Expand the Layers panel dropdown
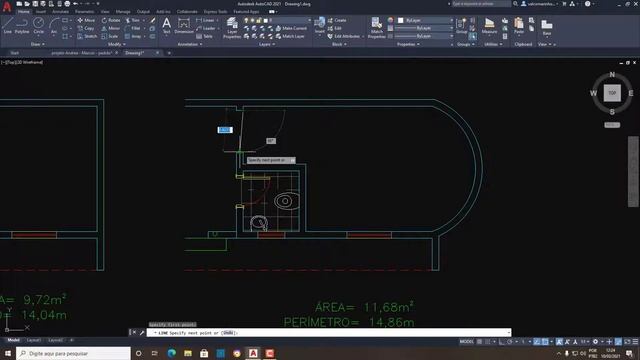Screen dimensions: 640x360 pyautogui.click(x=267, y=44)
